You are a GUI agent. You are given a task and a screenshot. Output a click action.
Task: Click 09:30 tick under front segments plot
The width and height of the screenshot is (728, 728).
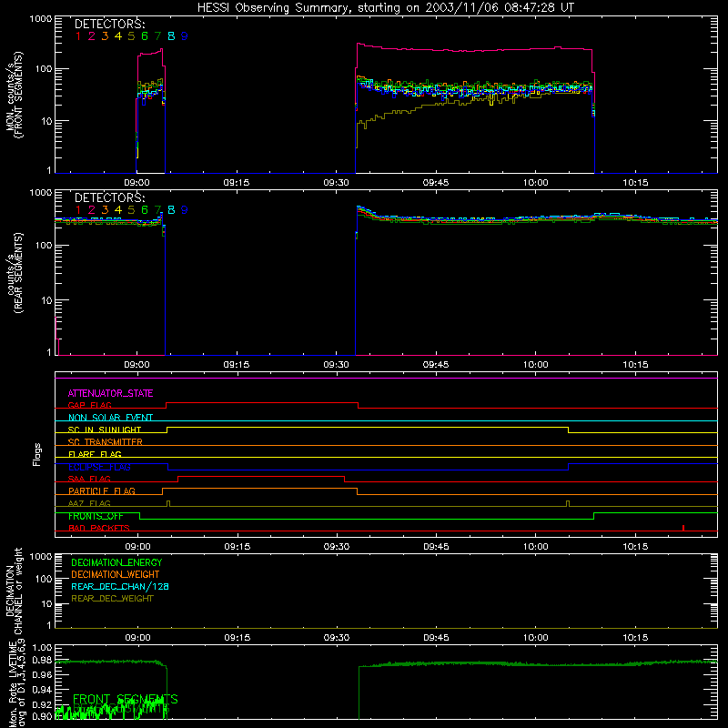[x=336, y=183]
